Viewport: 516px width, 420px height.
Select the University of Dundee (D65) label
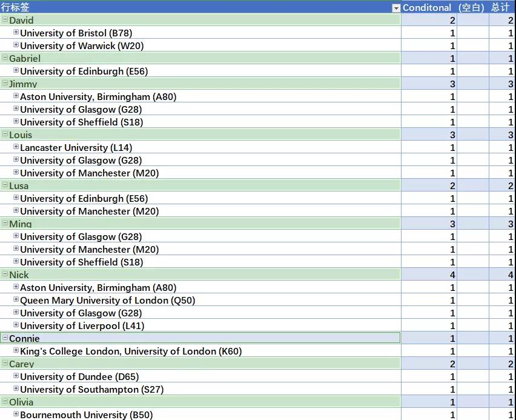(79, 376)
